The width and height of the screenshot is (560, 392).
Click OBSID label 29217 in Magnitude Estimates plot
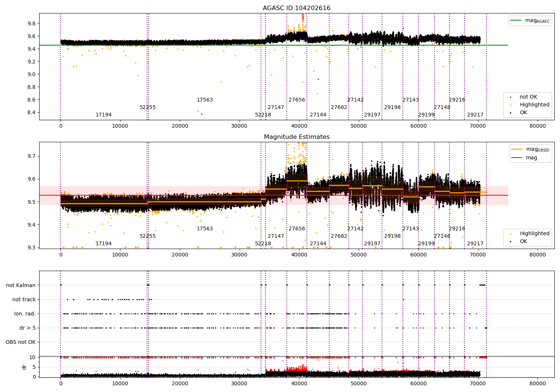(x=475, y=244)
